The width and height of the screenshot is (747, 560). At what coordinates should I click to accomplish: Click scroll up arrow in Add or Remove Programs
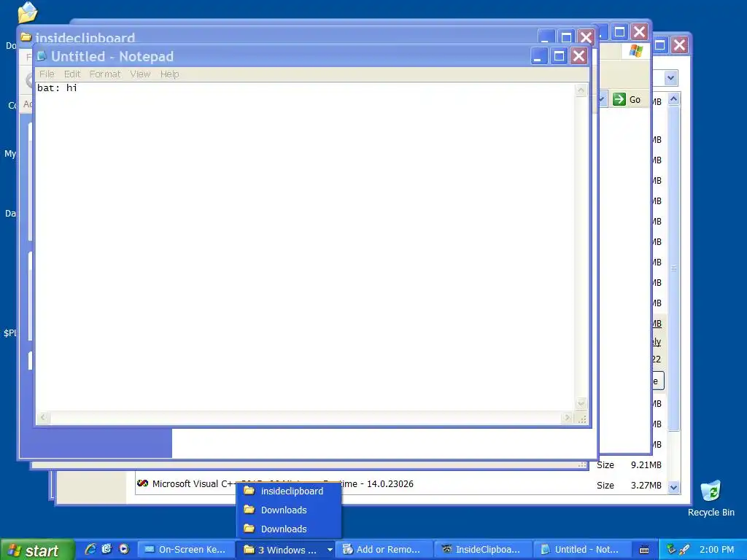(x=673, y=99)
